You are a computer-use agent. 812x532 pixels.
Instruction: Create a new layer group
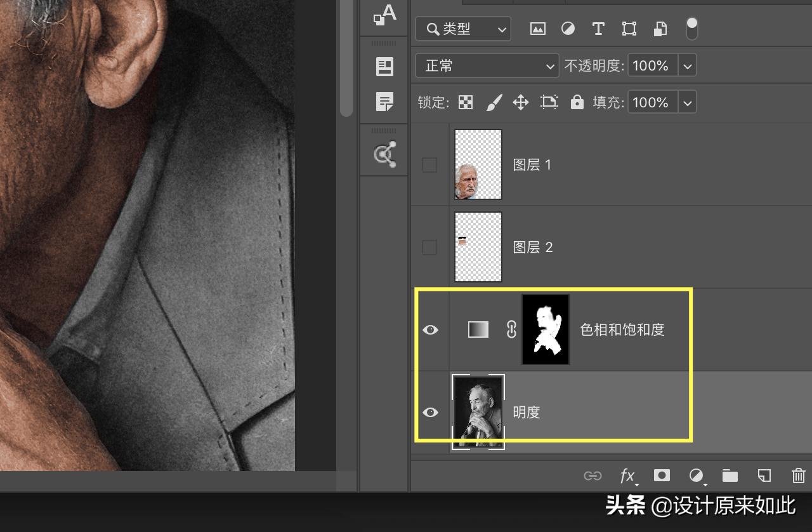[x=730, y=475]
